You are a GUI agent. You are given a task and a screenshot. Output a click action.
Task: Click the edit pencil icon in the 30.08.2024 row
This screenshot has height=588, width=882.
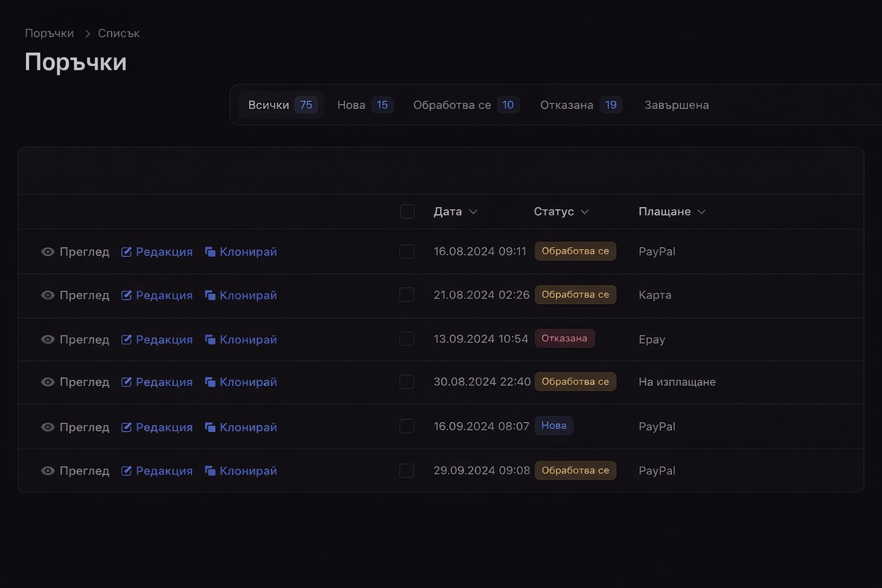pos(126,382)
